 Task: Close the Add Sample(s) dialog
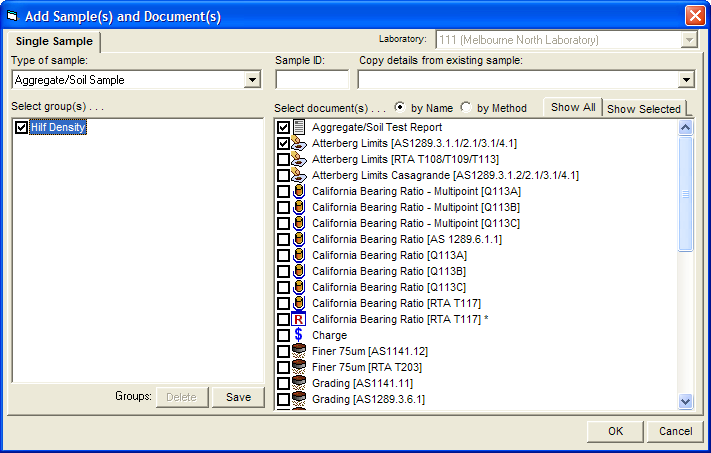pos(695,16)
